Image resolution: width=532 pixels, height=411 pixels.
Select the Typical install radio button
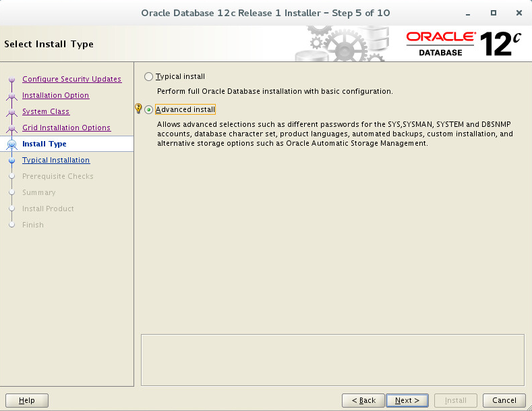tap(148, 76)
